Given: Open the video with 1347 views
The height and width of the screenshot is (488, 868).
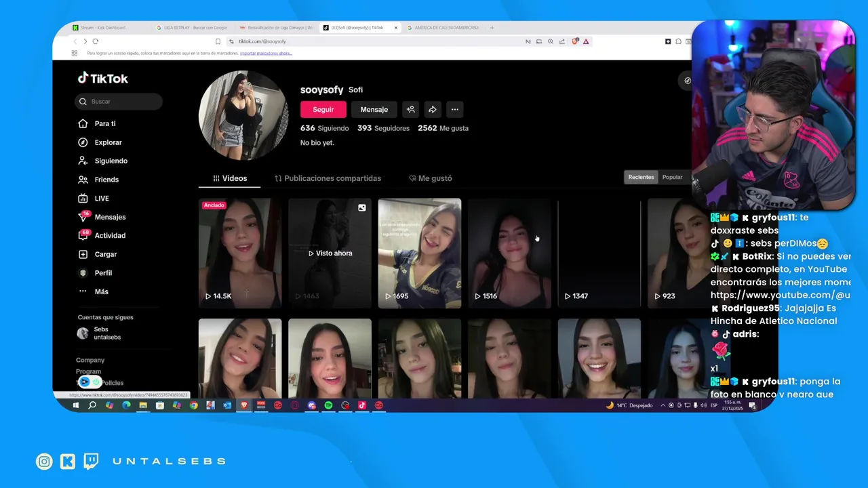Looking at the screenshot, I should pyautogui.click(x=599, y=253).
